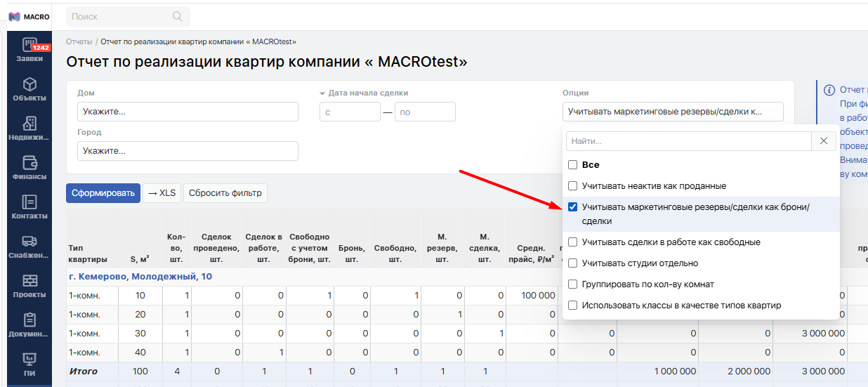
Task: Click the search magnifier icon
Action: pos(178,16)
